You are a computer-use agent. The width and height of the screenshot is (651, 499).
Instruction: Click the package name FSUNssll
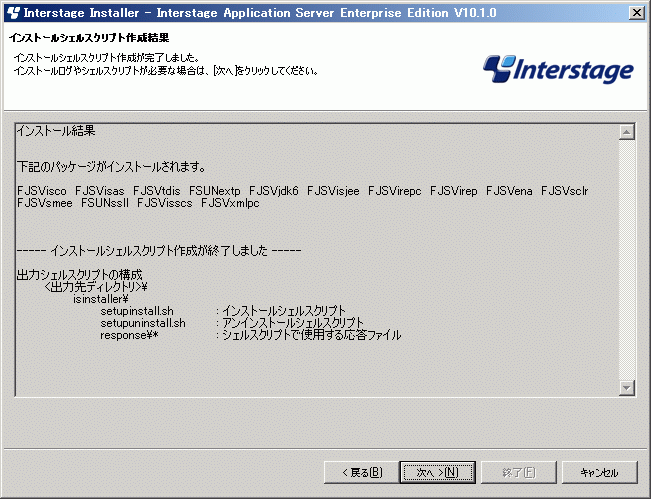click(x=105, y=203)
